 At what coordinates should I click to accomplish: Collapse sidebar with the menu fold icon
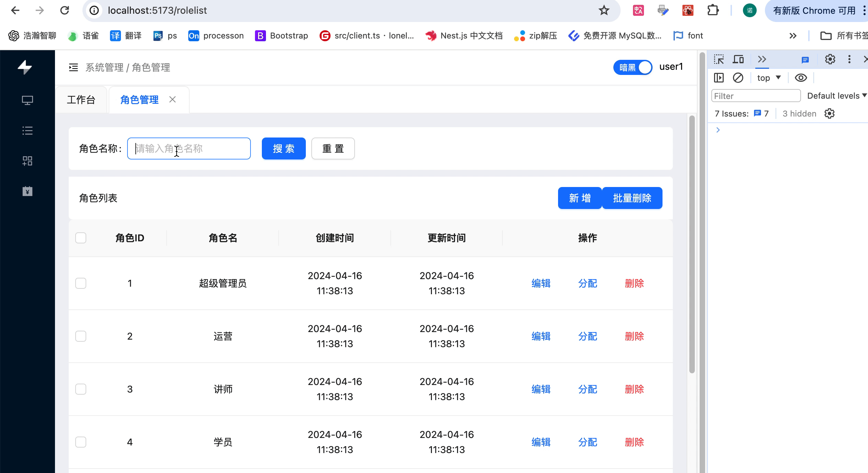pyautogui.click(x=74, y=67)
